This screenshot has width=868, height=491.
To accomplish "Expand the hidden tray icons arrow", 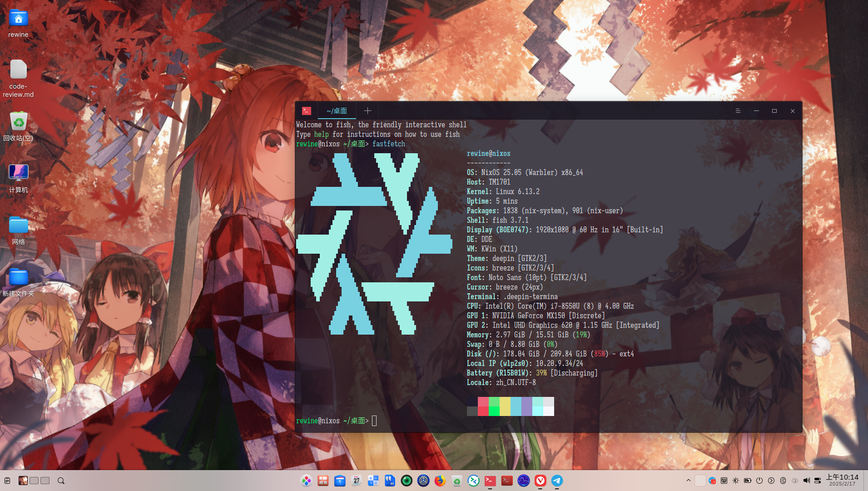I will 689,481.
